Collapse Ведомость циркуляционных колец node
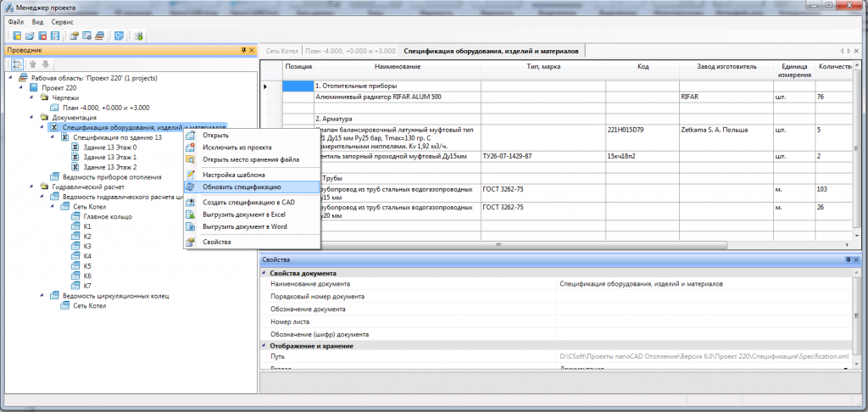Screen dimensions: 868x412 (x=42, y=296)
